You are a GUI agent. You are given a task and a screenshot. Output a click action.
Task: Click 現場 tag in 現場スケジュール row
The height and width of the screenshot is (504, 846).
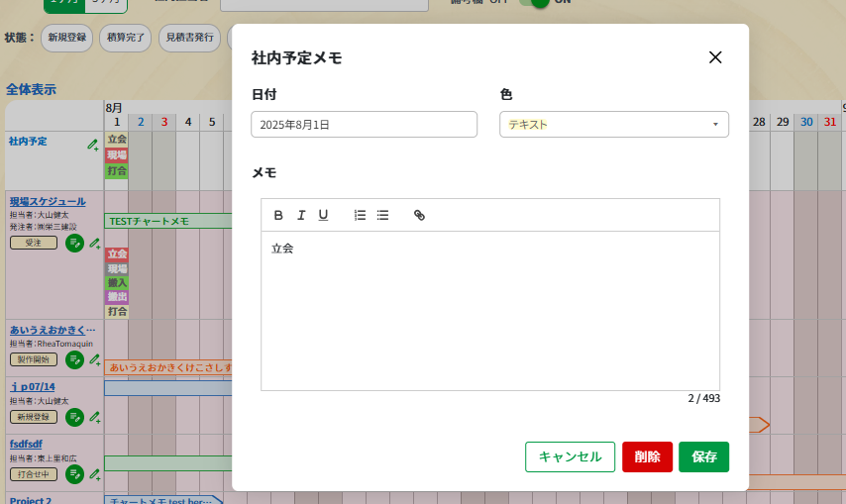tap(117, 268)
